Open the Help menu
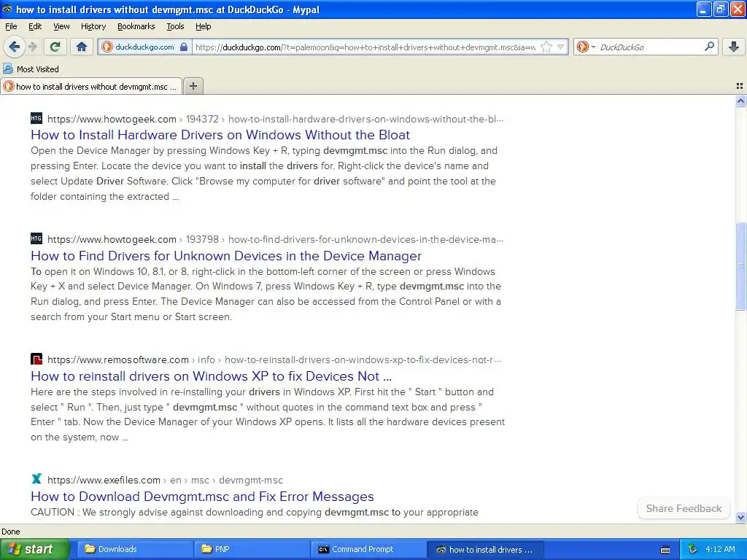The width and height of the screenshot is (747, 560). click(203, 26)
